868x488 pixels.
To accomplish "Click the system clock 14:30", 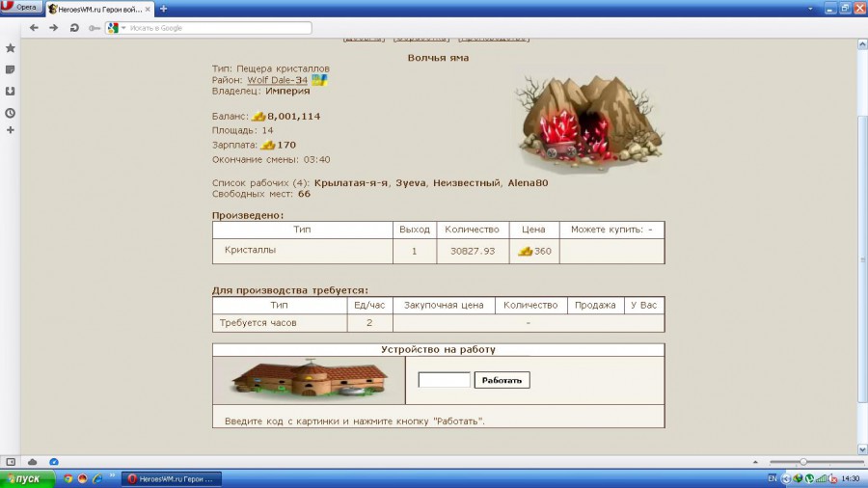I will (x=851, y=478).
